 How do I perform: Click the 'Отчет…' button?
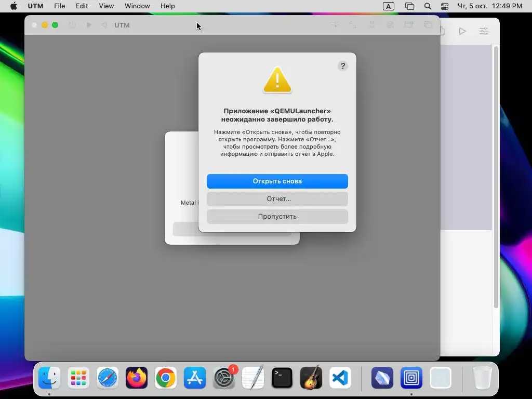(277, 199)
